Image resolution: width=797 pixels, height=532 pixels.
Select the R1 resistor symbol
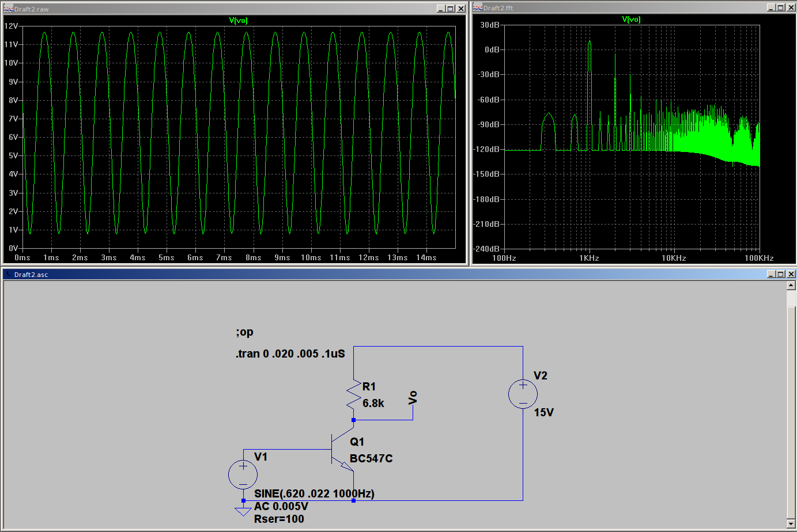tap(353, 396)
